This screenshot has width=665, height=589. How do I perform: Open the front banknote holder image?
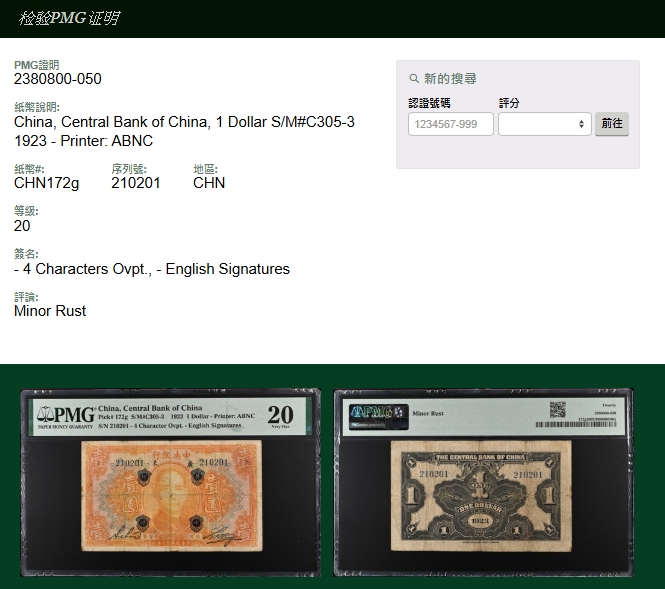pyautogui.click(x=169, y=481)
